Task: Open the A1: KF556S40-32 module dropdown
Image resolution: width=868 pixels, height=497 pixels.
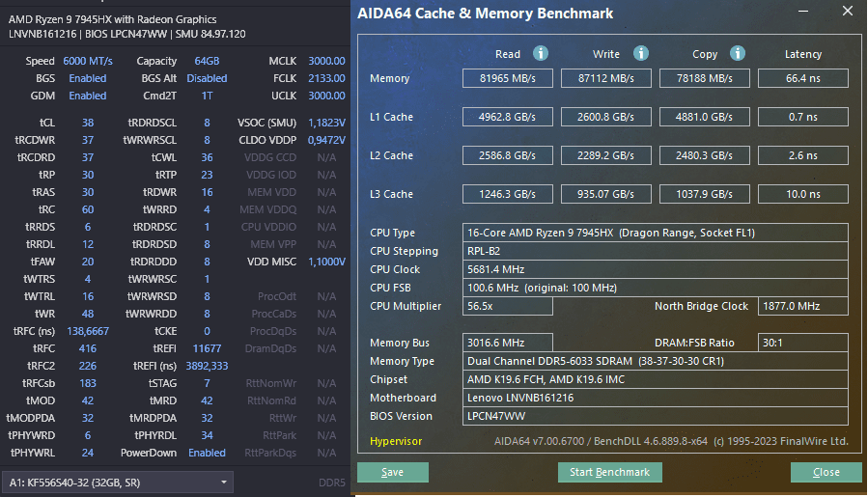Action: point(118,483)
